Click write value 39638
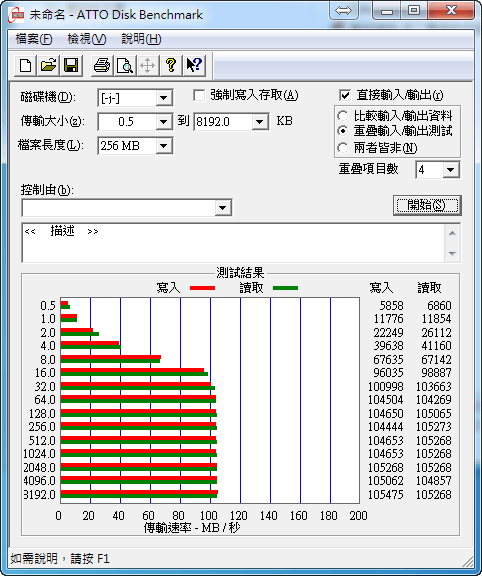 coord(388,346)
